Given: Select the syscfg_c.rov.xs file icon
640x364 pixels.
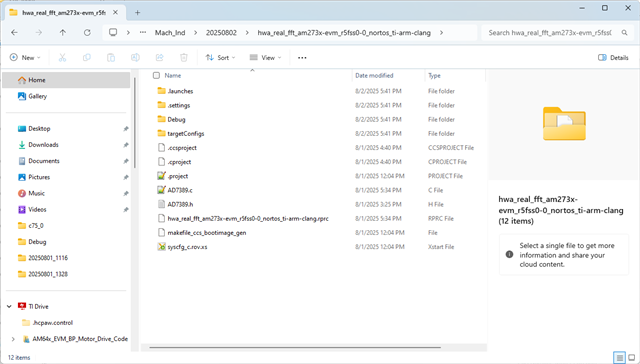Looking at the screenshot, I should pos(161,247).
